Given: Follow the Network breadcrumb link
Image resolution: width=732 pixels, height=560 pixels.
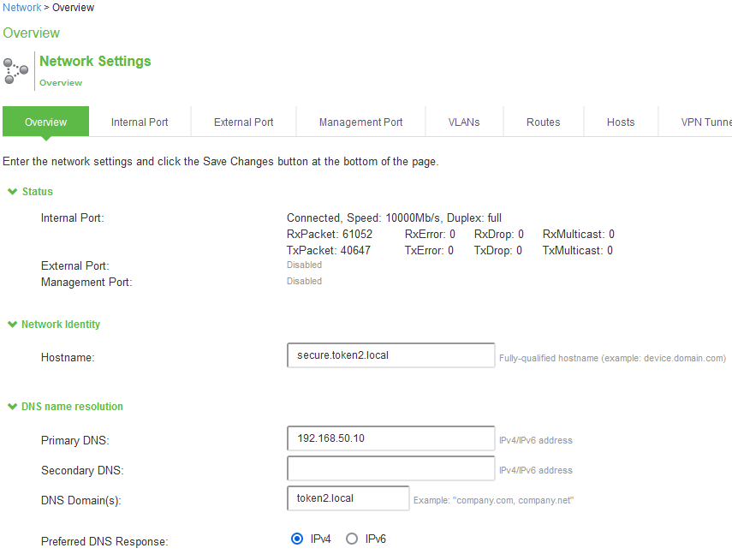Looking at the screenshot, I should coord(22,8).
